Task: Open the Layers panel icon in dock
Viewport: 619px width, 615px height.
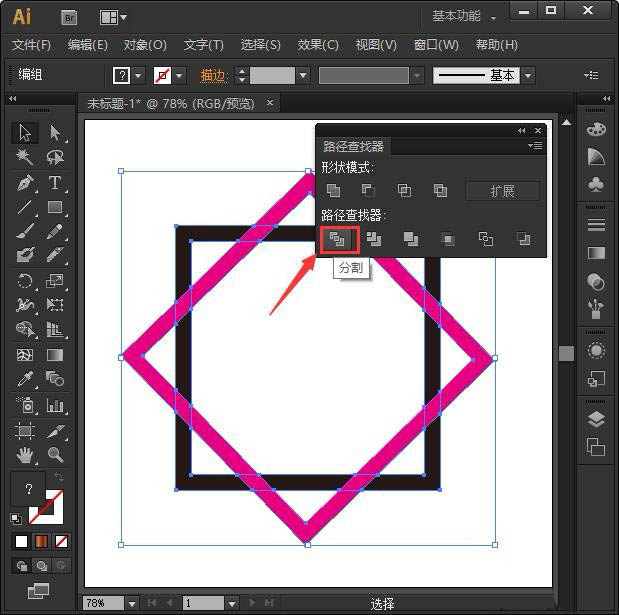Action: (x=596, y=419)
